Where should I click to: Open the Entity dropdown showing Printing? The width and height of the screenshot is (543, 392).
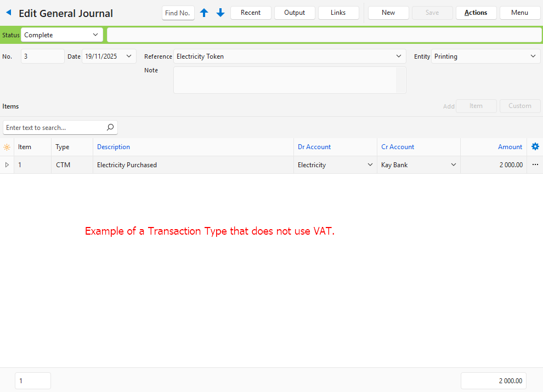click(533, 56)
